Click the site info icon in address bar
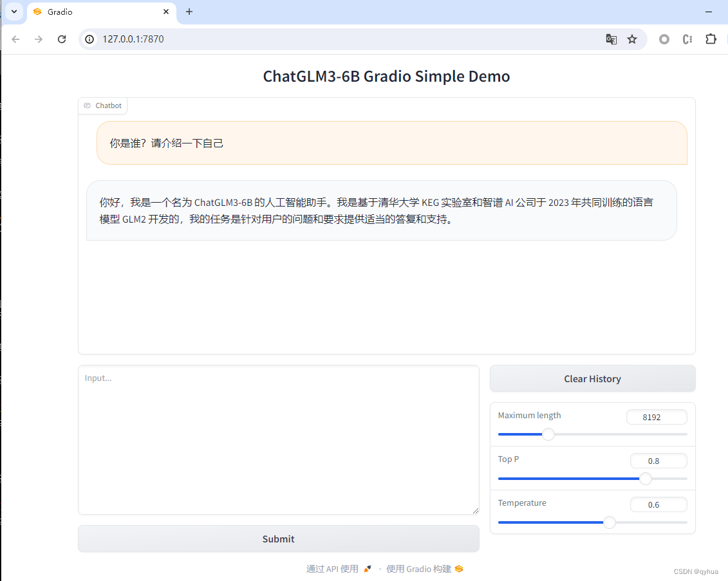Screen dimensions: 728x581 (x=89, y=39)
